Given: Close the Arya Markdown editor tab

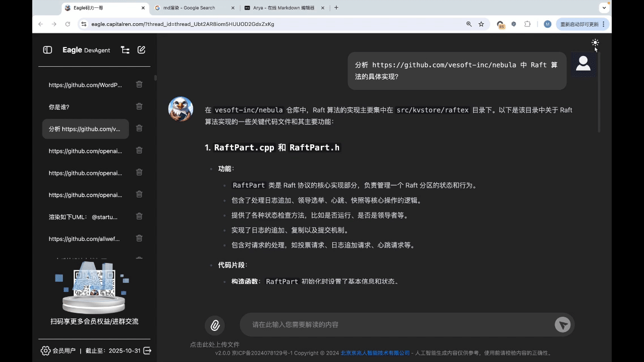Looking at the screenshot, I should pos(323,8).
